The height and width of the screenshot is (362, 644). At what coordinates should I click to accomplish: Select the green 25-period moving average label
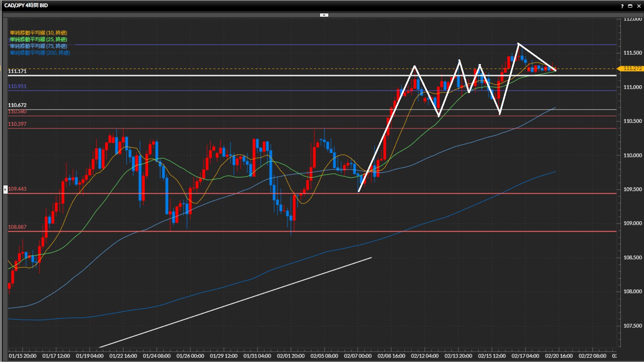pyautogui.click(x=39, y=39)
